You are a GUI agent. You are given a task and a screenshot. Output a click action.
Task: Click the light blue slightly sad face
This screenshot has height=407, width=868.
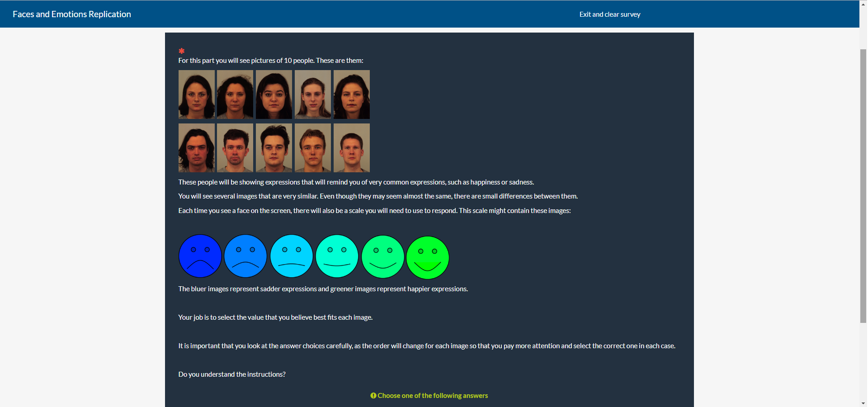tap(292, 256)
